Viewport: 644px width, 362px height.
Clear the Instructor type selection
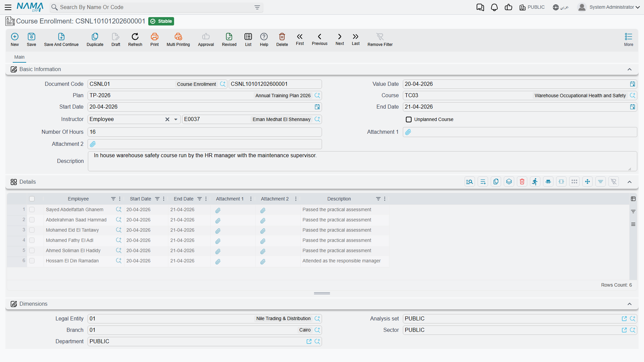tap(167, 119)
